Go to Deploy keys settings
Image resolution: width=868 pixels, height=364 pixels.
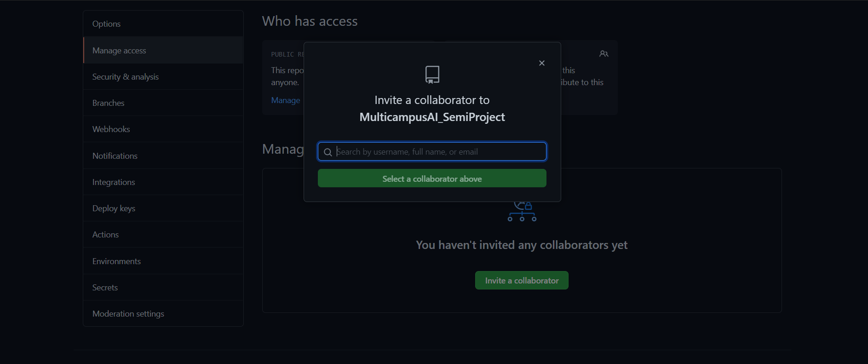point(163,208)
